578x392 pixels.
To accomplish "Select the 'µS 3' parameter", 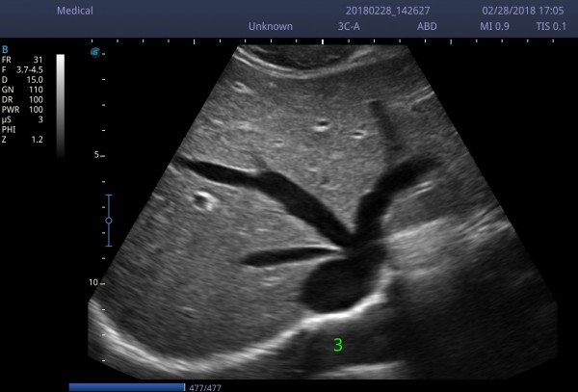I will tap(22, 119).
